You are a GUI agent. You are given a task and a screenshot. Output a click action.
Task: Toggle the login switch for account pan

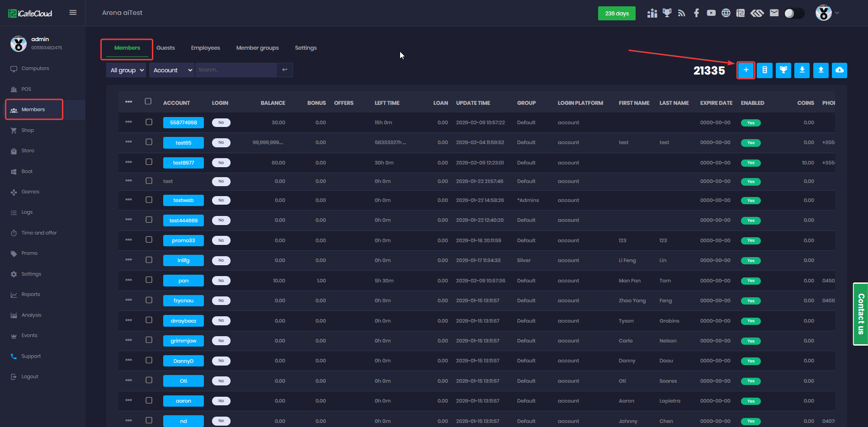coord(221,281)
